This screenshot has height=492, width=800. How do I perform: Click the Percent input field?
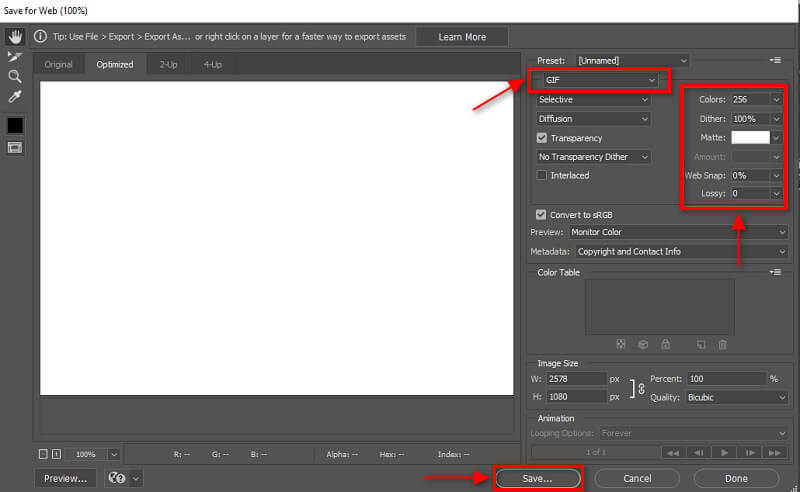pos(727,379)
